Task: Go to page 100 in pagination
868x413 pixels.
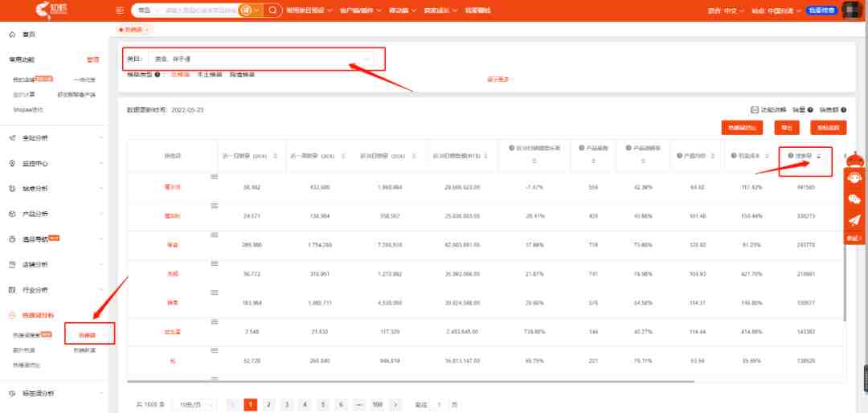Action: point(378,405)
